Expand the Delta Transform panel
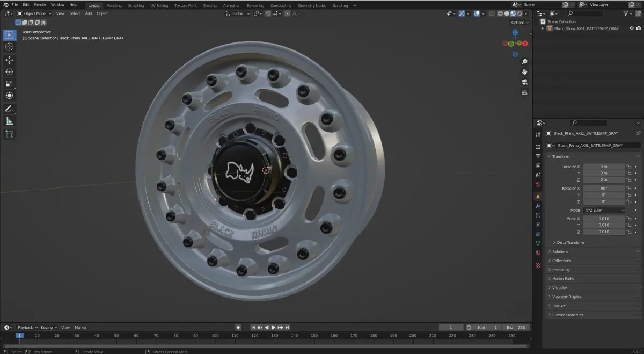644x354 pixels. click(570, 242)
